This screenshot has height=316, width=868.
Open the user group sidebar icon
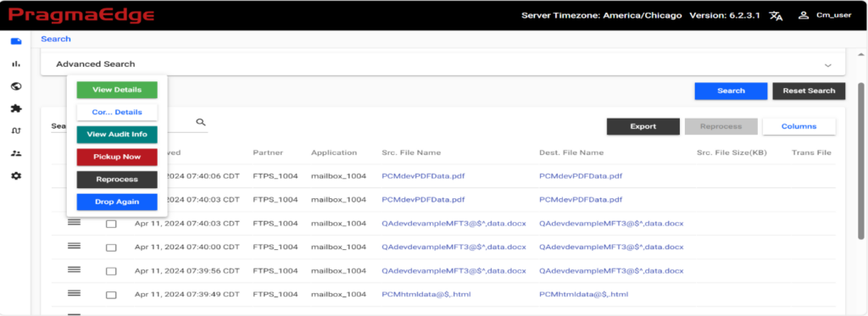[x=16, y=153]
